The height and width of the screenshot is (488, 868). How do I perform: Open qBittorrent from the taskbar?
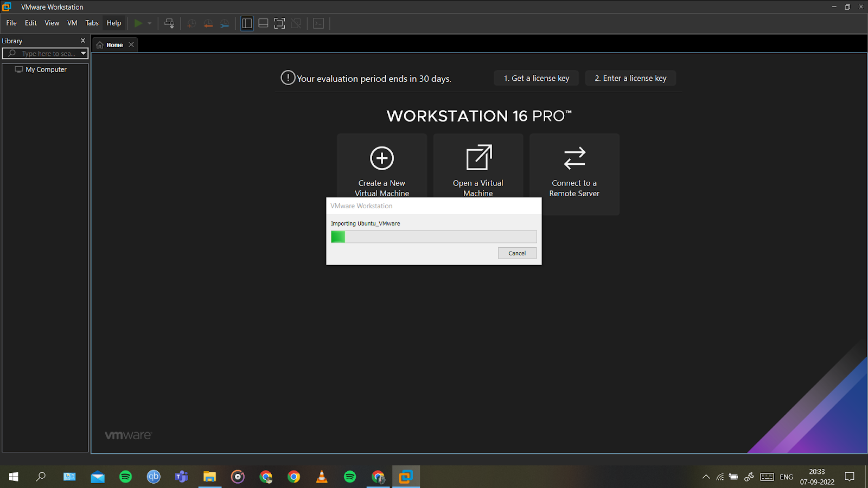coord(154,477)
